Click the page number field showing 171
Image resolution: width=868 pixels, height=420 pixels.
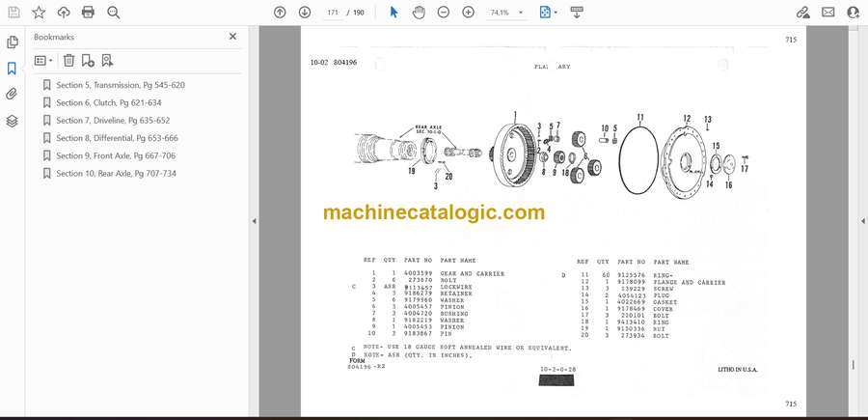click(x=333, y=13)
